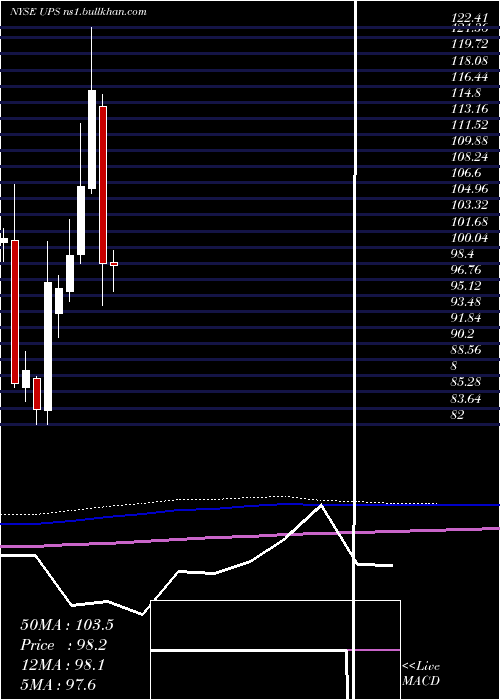Click the 91.84 price axis label
Screen dimensions: 500x700
[466, 318]
